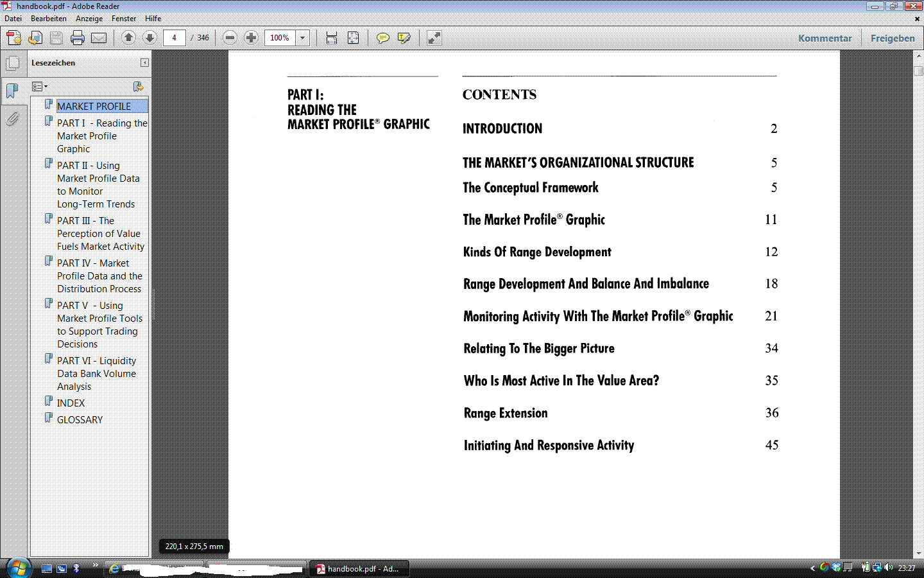Open the Bearbeiten menu
This screenshot has height=578, width=924.
[x=49, y=19]
